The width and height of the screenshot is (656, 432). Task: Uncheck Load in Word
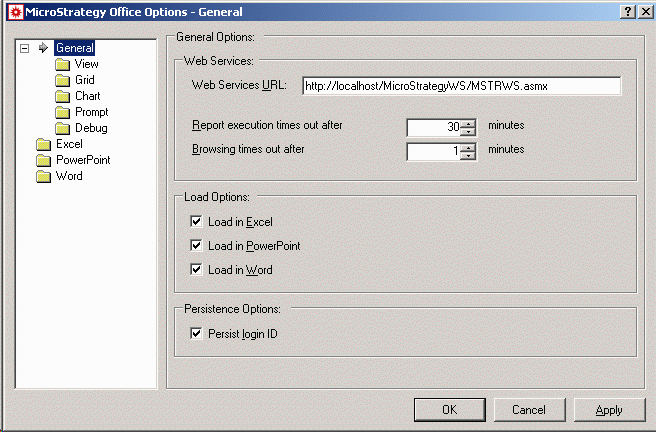tap(196, 269)
